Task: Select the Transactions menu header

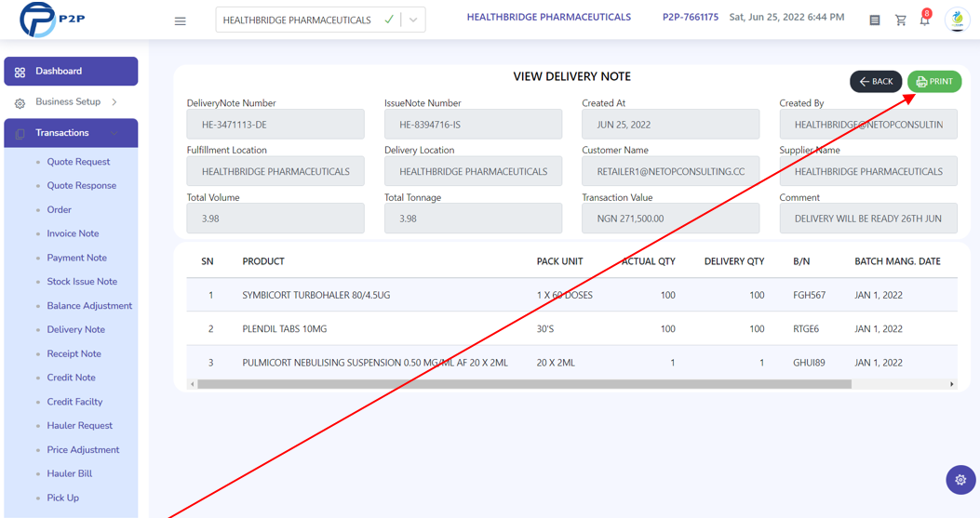Action: [71, 133]
